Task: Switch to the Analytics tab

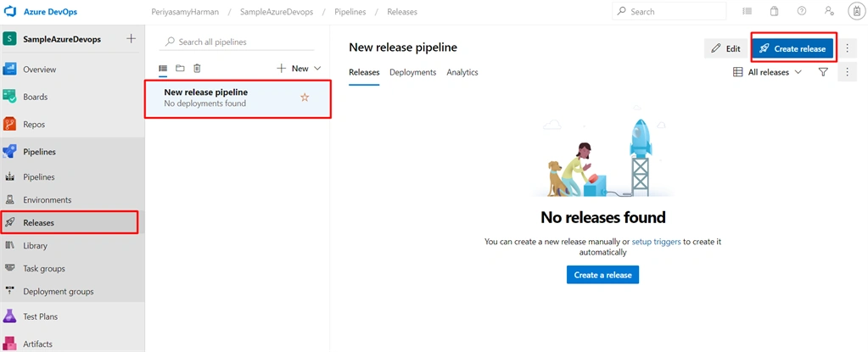Action: [x=462, y=72]
